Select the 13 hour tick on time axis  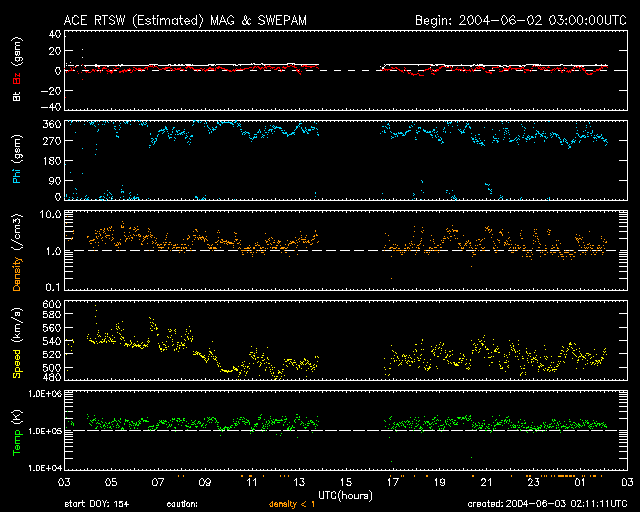[299, 482]
